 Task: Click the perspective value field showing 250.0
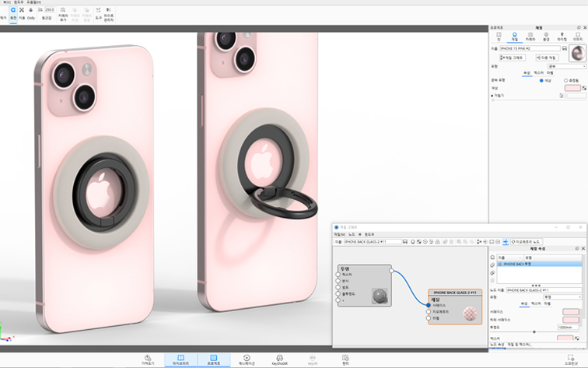coord(50,10)
